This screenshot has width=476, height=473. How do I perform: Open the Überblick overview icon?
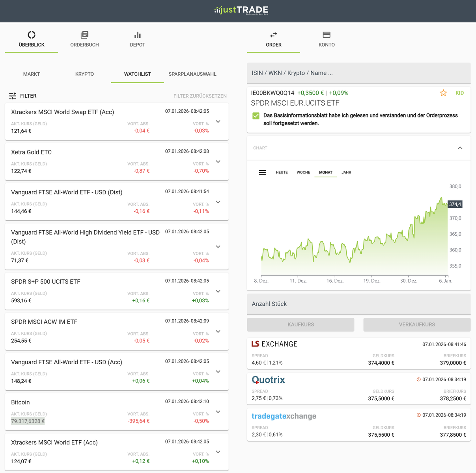click(x=32, y=35)
